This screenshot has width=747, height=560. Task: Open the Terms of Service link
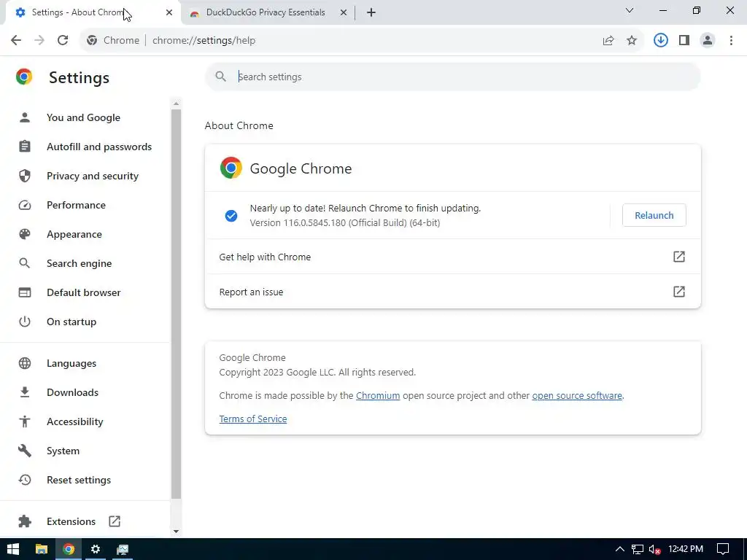point(253,419)
